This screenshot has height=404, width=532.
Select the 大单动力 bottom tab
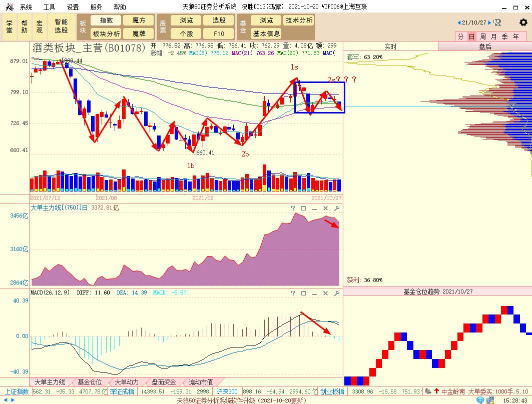pos(127,382)
